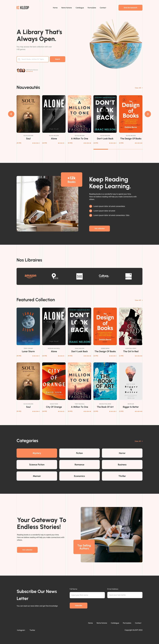
Task: Open Don't Look Back cover in Nouveautés
Action: coord(105,114)
